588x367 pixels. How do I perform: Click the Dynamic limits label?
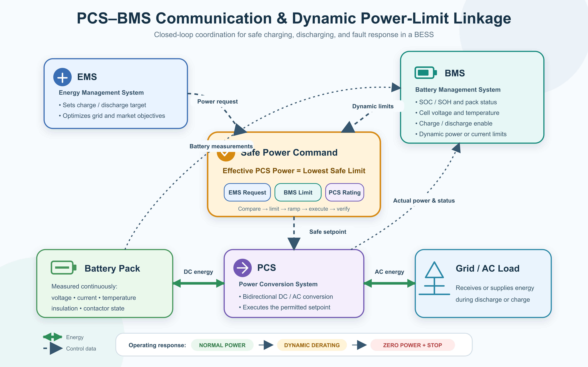373,106
